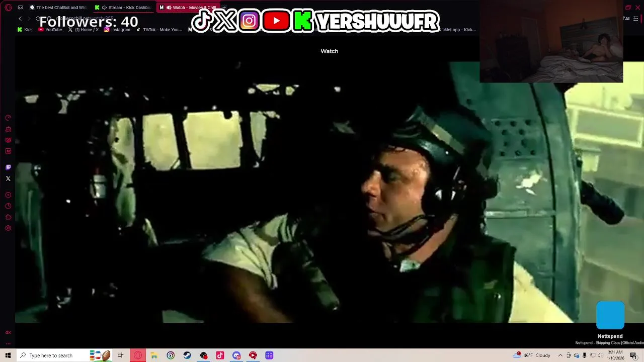This screenshot has width=644, height=362.
Task: Open the Opera sidebar three-dots menu
Action: [x=8, y=343]
